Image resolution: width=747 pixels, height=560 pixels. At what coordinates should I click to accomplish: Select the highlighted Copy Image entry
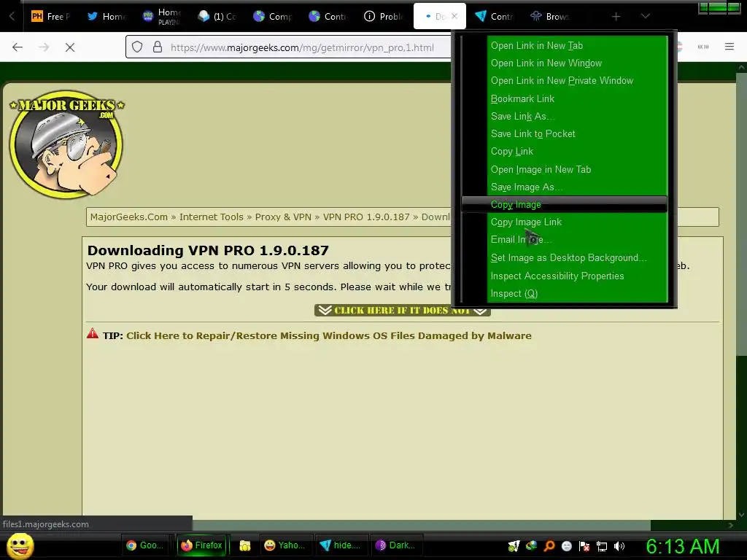pos(564,204)
